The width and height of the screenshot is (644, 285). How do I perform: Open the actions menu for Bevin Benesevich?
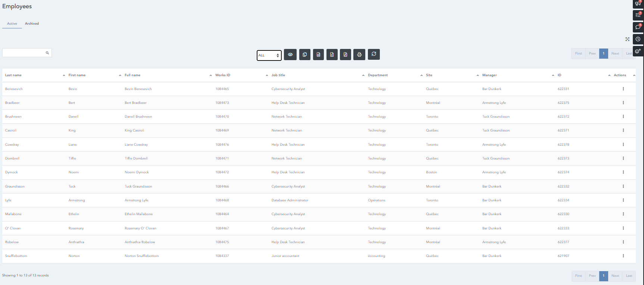tap(623, 89)
